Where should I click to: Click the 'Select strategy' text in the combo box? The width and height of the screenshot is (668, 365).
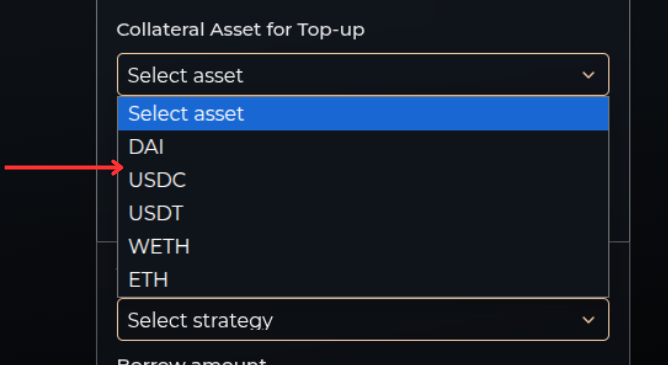(x=200, y=320)
